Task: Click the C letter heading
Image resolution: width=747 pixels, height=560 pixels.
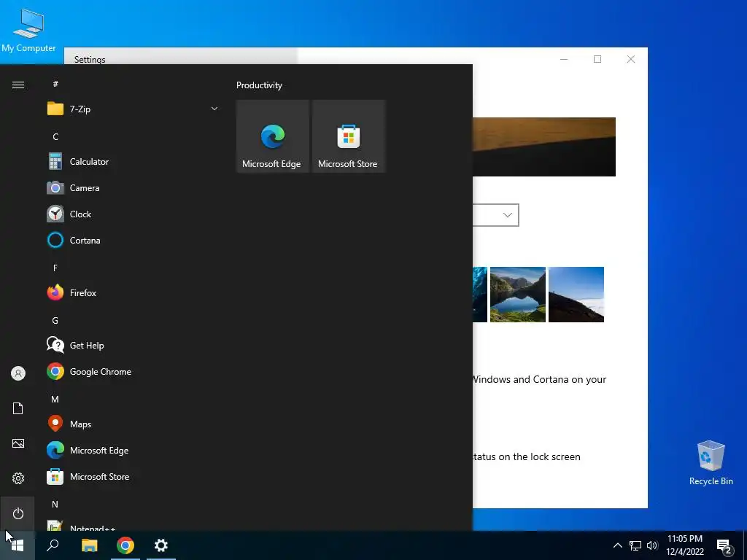Action: [55, 136]
